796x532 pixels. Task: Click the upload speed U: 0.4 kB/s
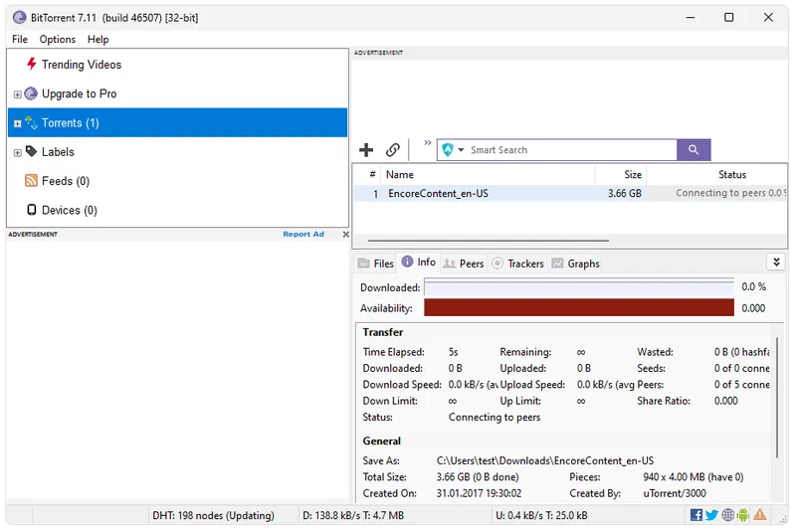click(541, 516)
